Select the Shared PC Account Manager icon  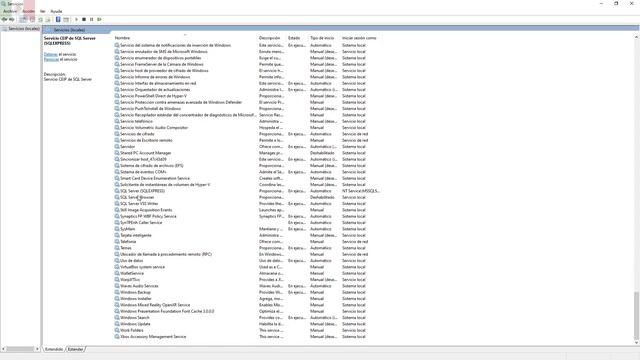coord(117,153)
